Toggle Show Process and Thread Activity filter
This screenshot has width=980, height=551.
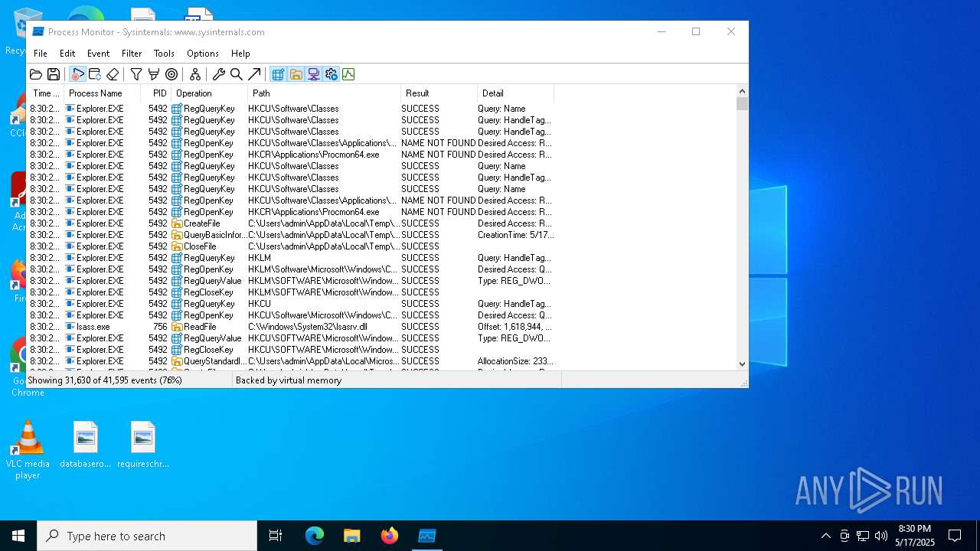(x=331, y=74)
